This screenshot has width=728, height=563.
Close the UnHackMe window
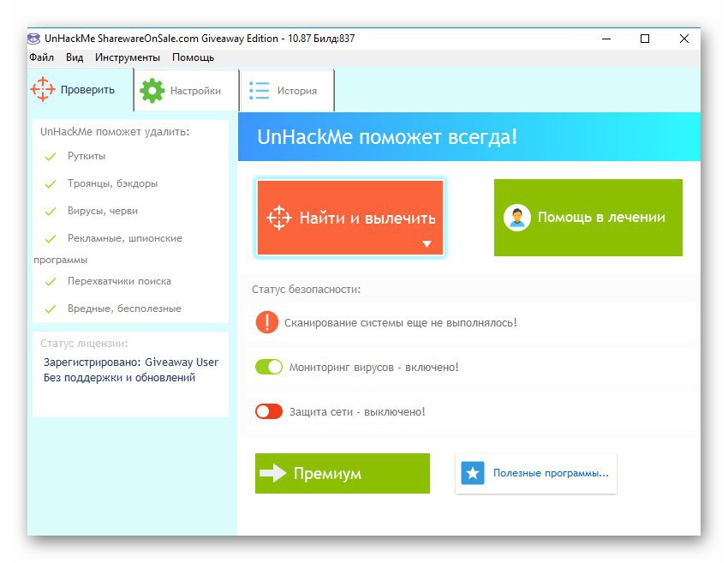click(684, 39)
